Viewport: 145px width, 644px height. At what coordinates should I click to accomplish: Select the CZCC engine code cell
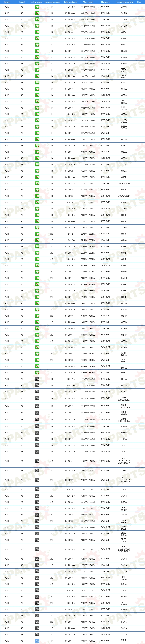[124, 165]
